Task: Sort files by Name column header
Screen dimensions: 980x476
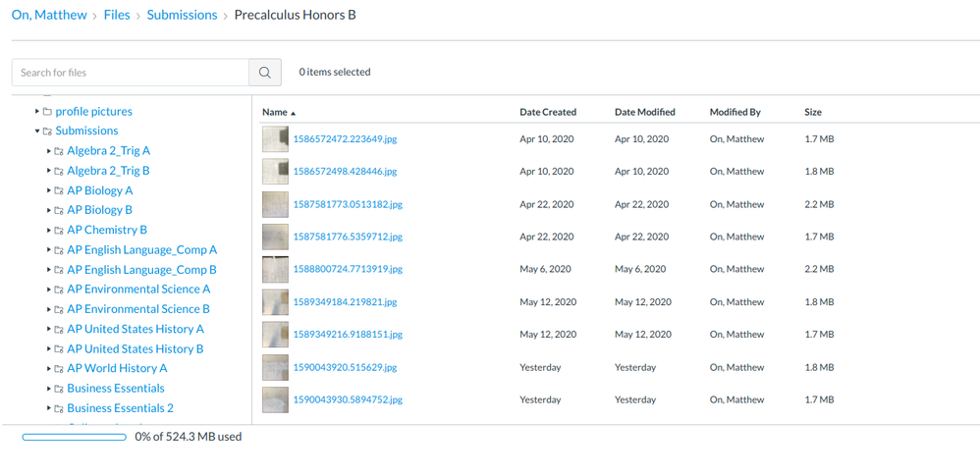Action: [x=275, y=112]
